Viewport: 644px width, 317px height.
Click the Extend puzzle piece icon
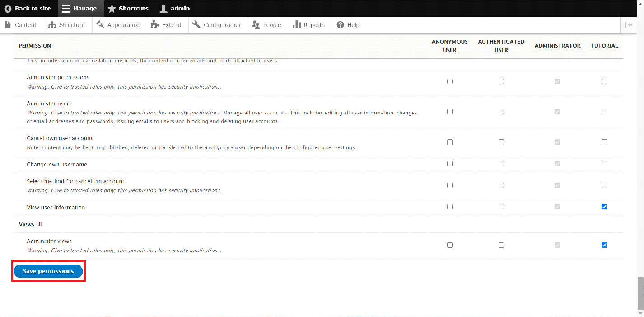point(155,25)
